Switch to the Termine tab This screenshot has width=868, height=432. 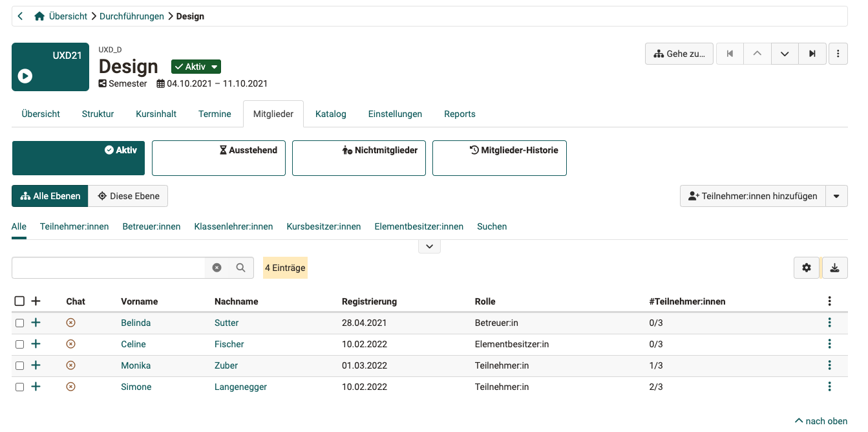click(x=215, y=114)
